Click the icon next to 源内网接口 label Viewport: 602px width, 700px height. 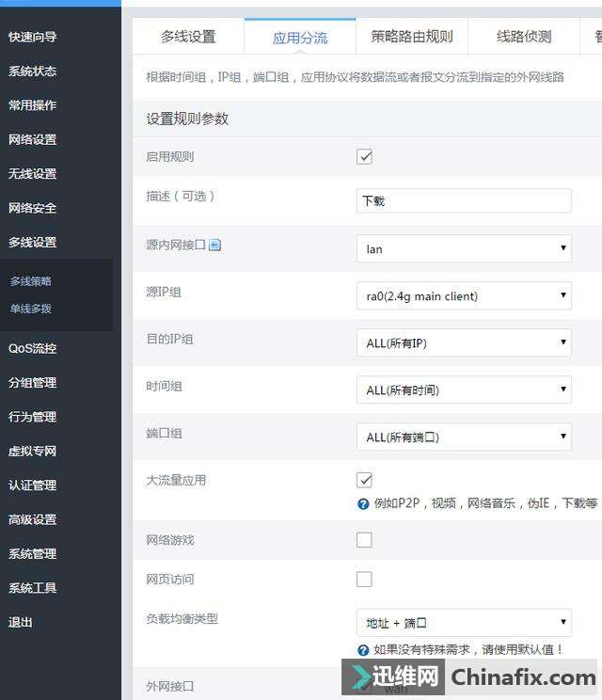[214, 246]
